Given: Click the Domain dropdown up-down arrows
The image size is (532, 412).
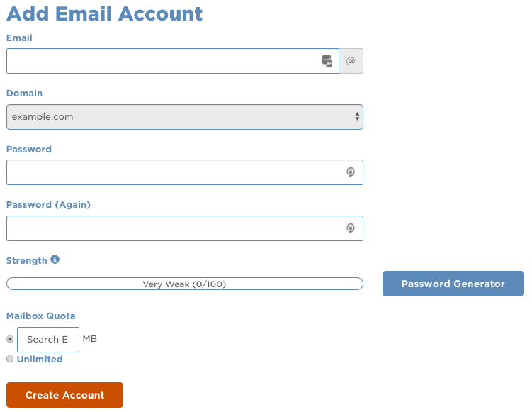Looking at the screenshot, I should (x=357, y=116).
